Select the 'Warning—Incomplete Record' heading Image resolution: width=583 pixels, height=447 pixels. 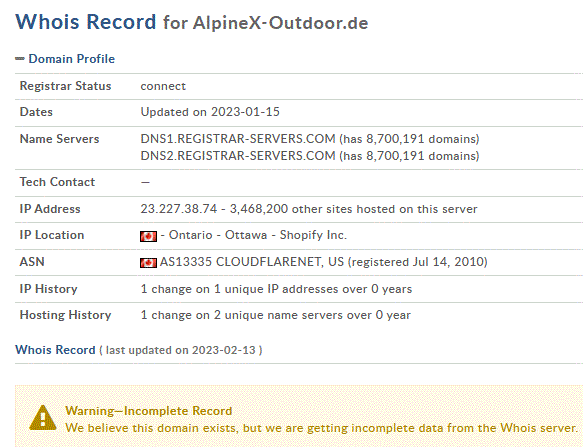149,411
